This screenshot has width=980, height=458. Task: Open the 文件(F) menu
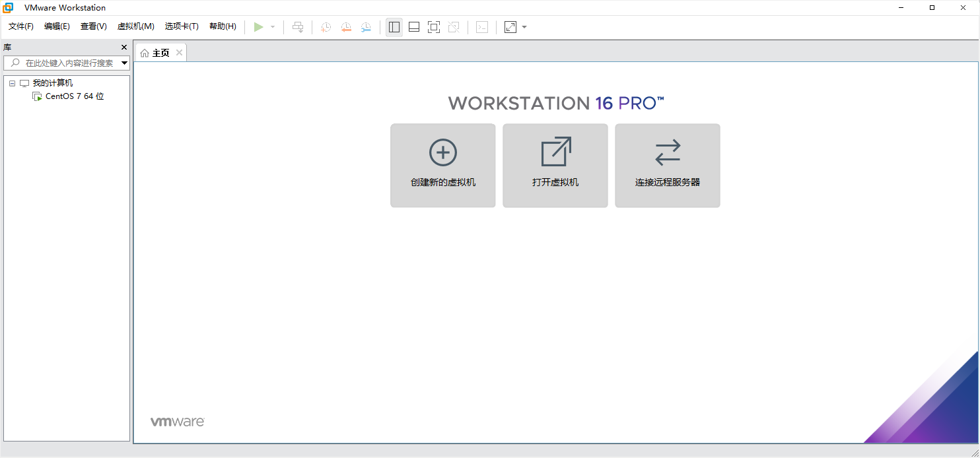(x=21, y=26)
